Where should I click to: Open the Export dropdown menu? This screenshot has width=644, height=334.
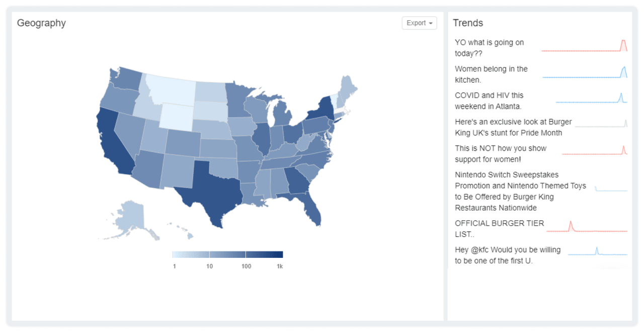tap(419, 23)
